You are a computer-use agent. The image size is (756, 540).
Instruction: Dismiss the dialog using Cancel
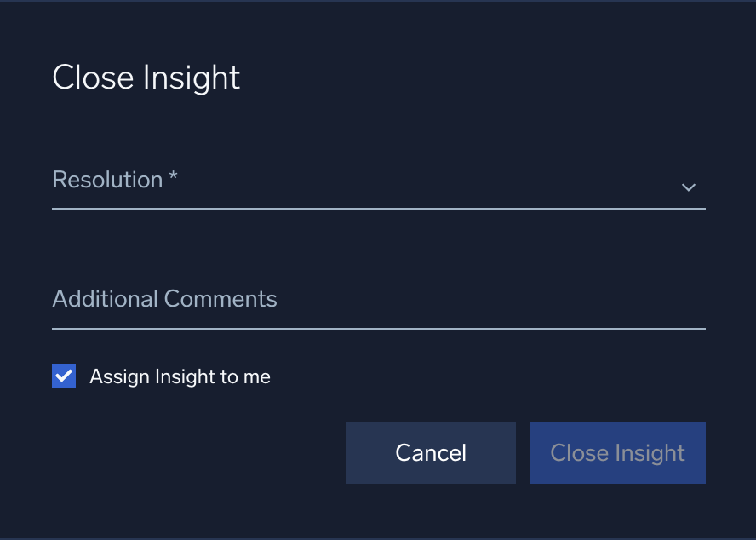coord(430,452)
